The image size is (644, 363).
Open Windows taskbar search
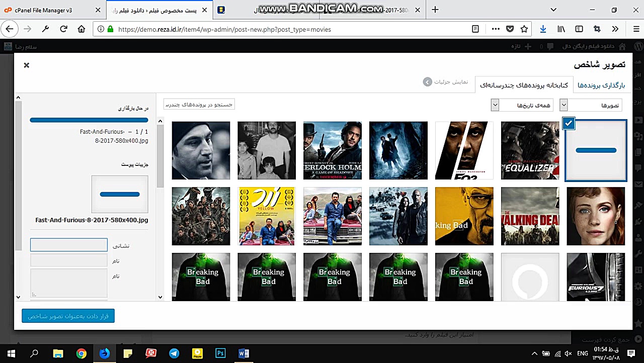point(34,353)
